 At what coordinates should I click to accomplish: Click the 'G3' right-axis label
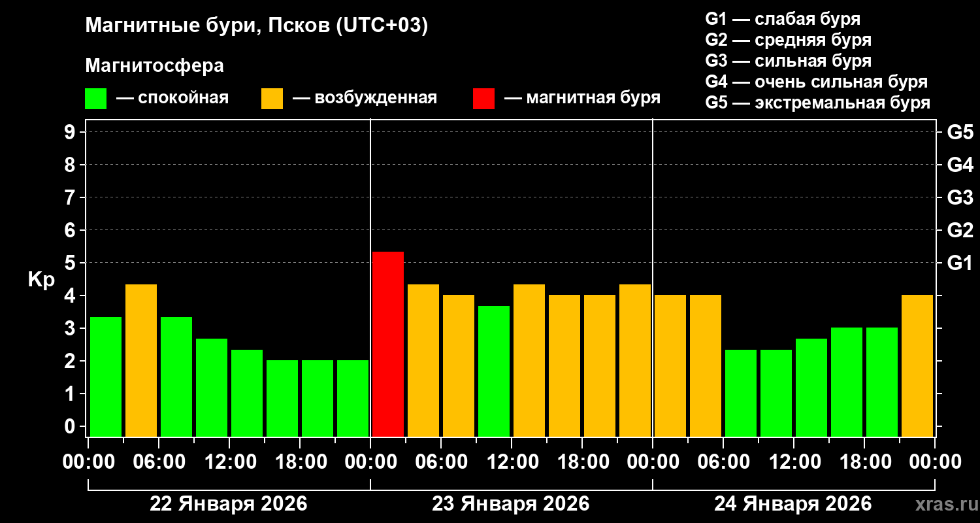960,197
